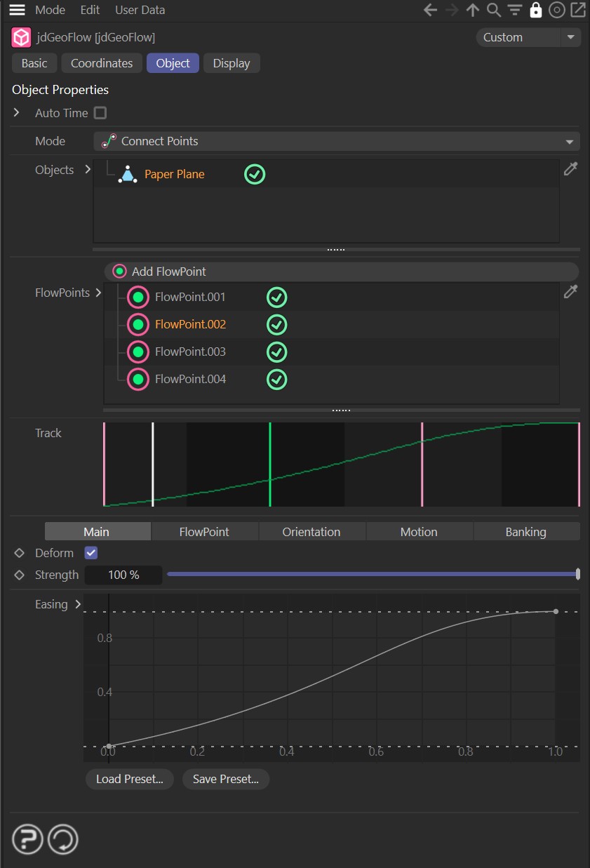Go up one level with up arrow

coord(473,10)
